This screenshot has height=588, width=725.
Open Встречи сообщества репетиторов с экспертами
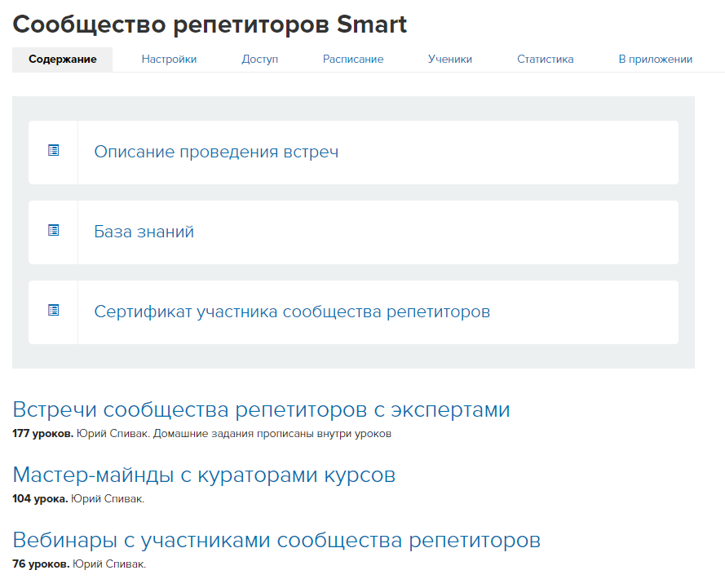coord(261,409)
